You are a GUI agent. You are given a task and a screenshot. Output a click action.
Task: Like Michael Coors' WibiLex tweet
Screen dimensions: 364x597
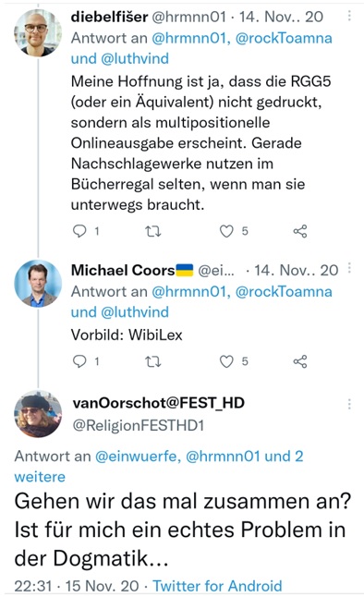coord(226,361)
